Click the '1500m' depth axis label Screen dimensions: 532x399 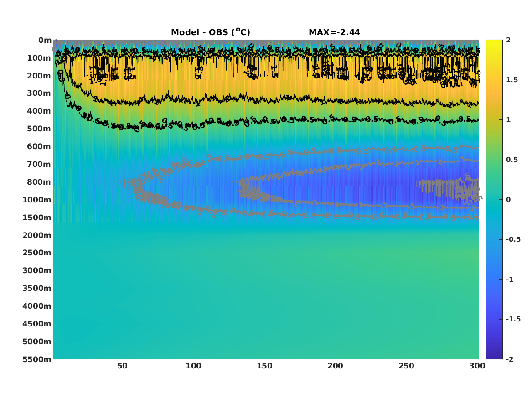[37, 218]
